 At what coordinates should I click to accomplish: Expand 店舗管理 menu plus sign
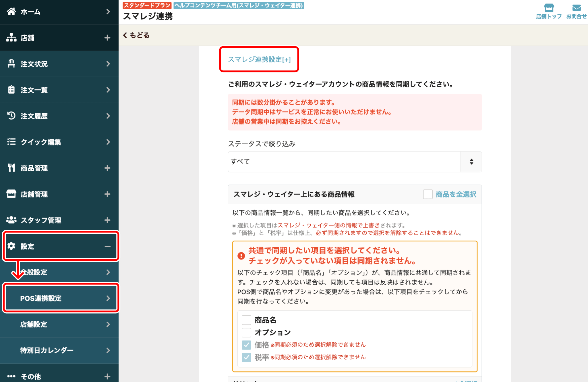[x=107, y=194]
